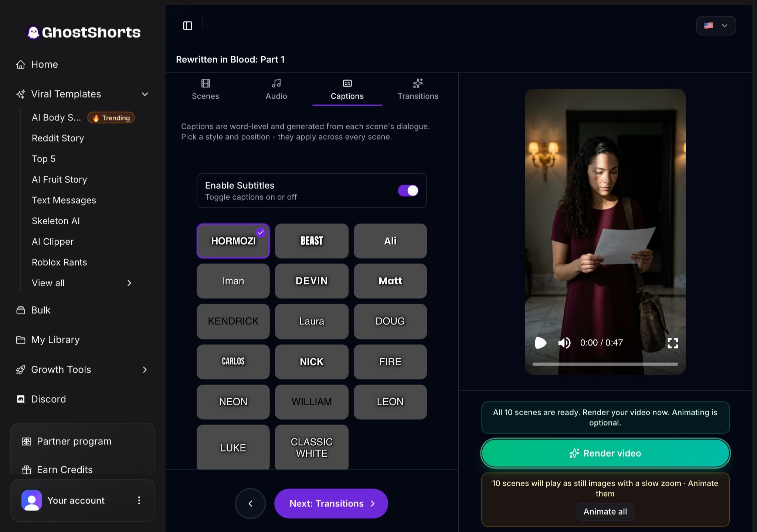Click Next: Transitions button
Screen dimensions: 757x532
click(x=331, y=504)
